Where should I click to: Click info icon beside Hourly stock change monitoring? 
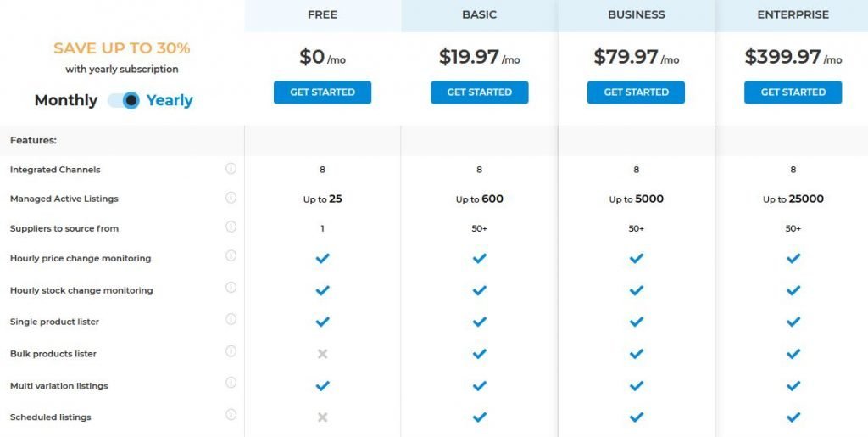[231, 289]
